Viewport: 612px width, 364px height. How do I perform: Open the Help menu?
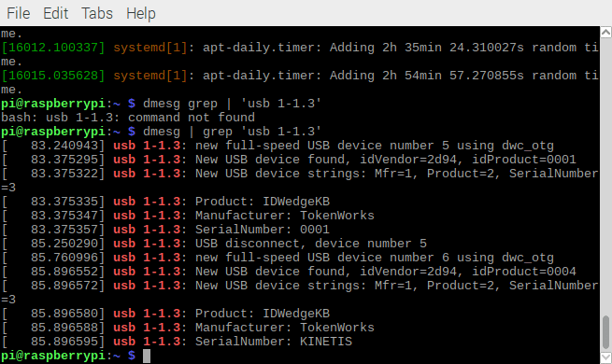point(141,14)
